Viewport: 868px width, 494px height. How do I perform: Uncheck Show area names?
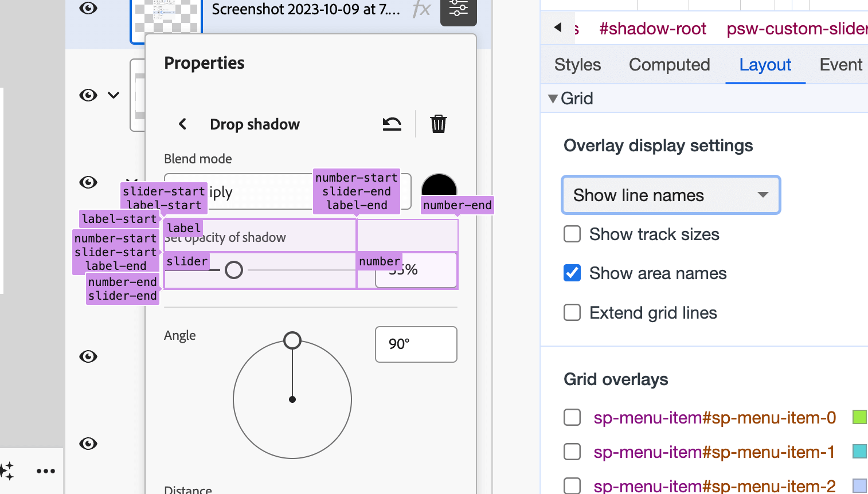pos(572,273)
